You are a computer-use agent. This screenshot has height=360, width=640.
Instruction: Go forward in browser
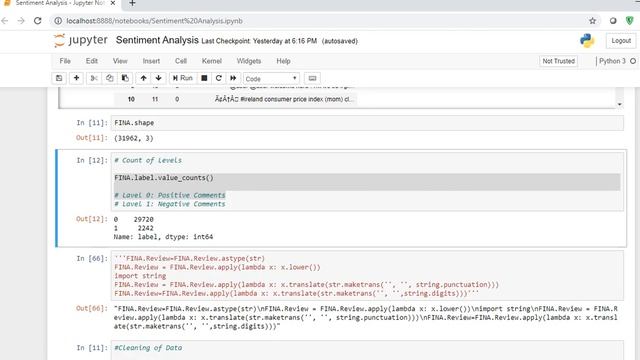pyautogui.click(x=21, y=20)
